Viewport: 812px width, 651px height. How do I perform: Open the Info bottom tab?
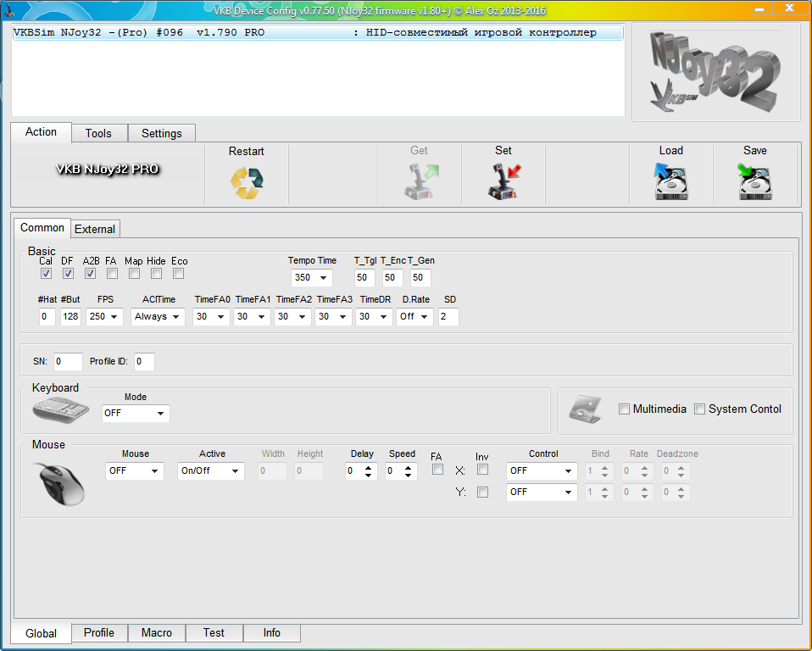[271, 633]
